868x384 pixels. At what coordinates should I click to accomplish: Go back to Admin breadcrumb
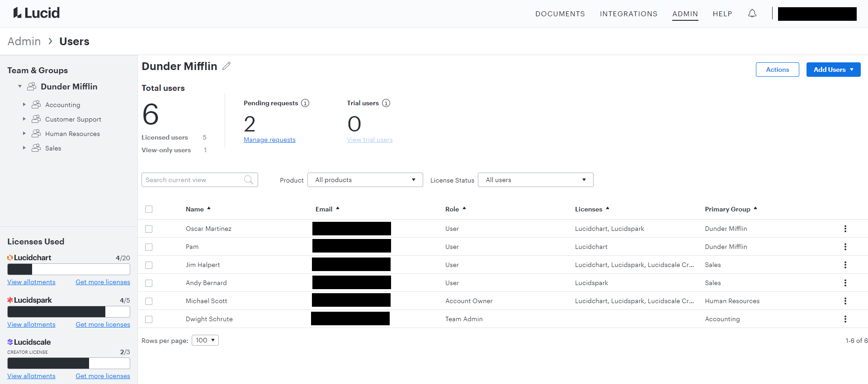point(24,41)
